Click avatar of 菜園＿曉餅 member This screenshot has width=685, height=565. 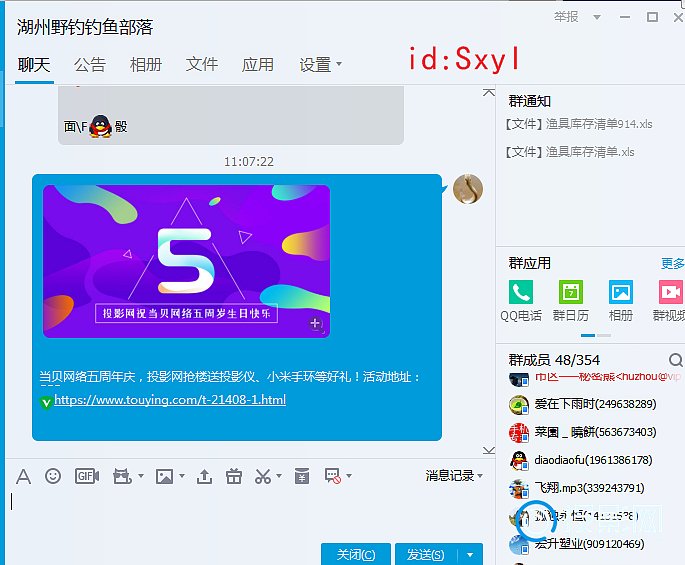[519, 433]
